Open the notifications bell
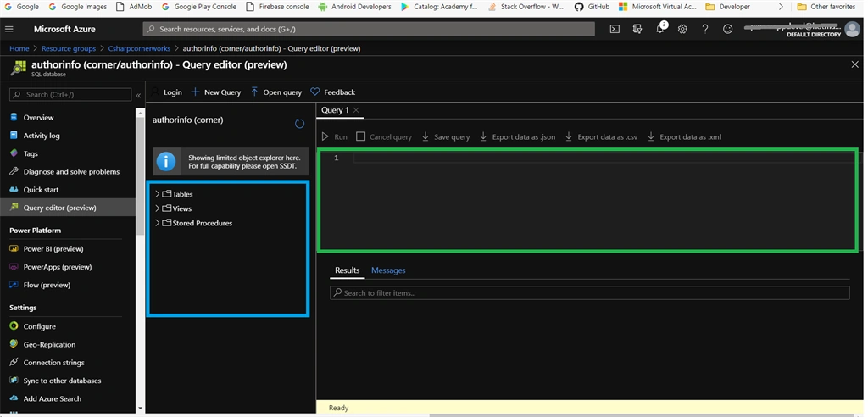Image resolution: width=868 pixels, height=417 pixels. (x=659, y=29)
